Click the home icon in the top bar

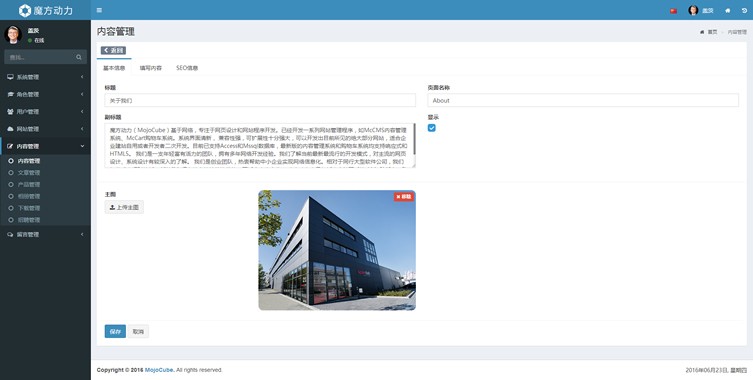click(x=728, y=11)
